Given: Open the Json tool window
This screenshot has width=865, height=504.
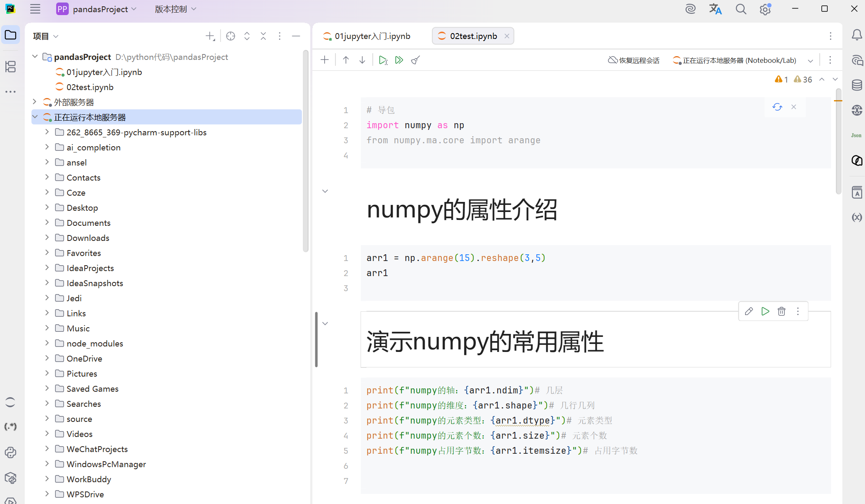Looking at the screenshot, I should pos(856,135).
